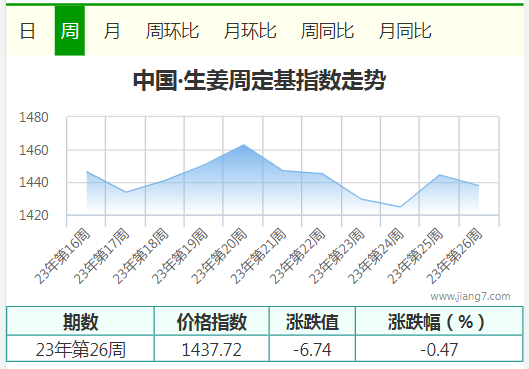Click the 23年第26周 axis label
The image size is (529, 369).
click(x=454, y=256)
